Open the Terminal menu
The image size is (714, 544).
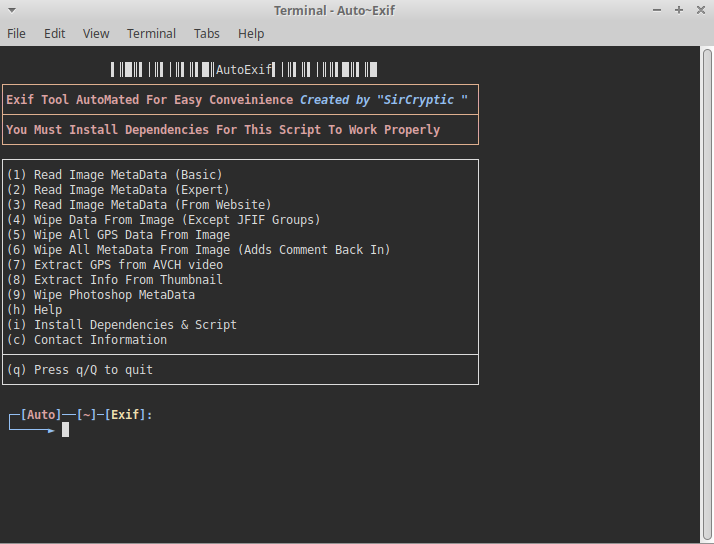tap(151, 33)
